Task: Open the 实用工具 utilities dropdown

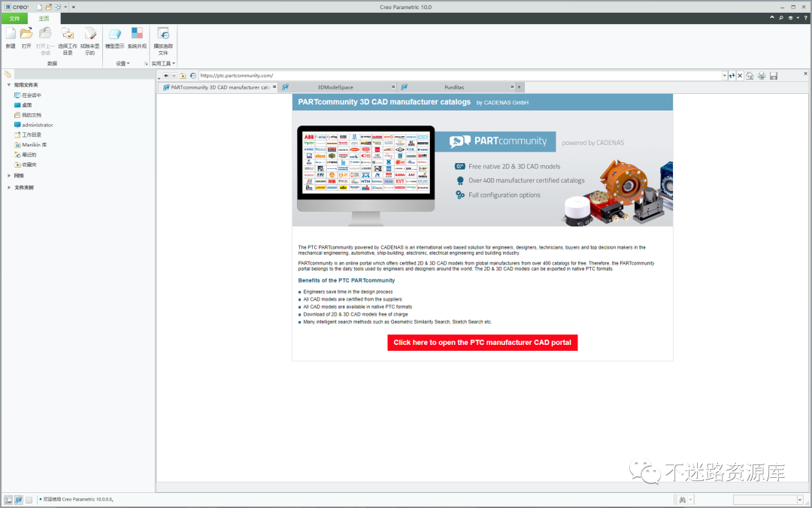Action: click(163, 64)
